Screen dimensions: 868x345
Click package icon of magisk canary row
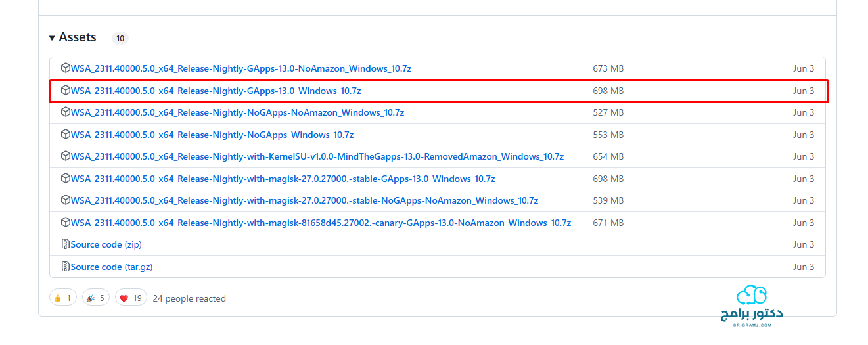(65, 223)
